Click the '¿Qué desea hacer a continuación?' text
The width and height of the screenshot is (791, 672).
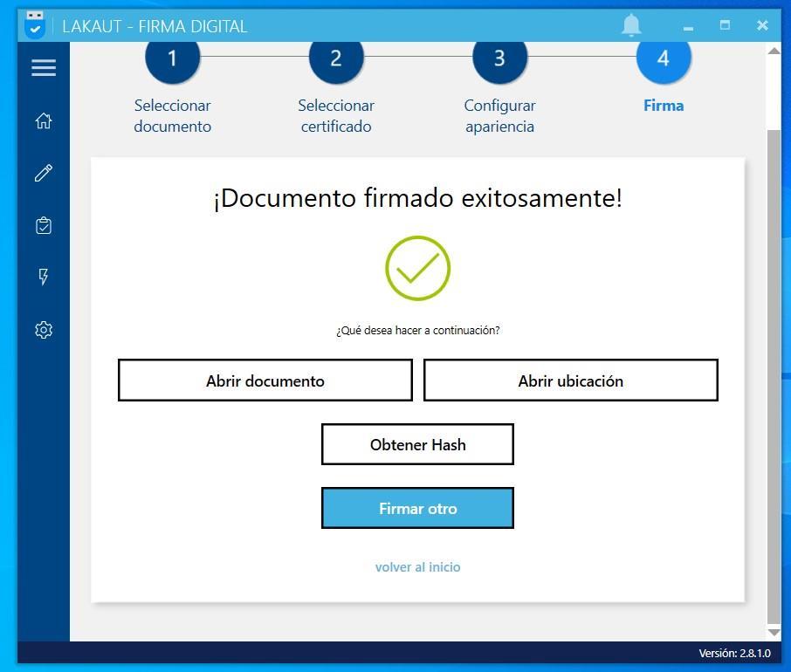(x=417, y=330)
